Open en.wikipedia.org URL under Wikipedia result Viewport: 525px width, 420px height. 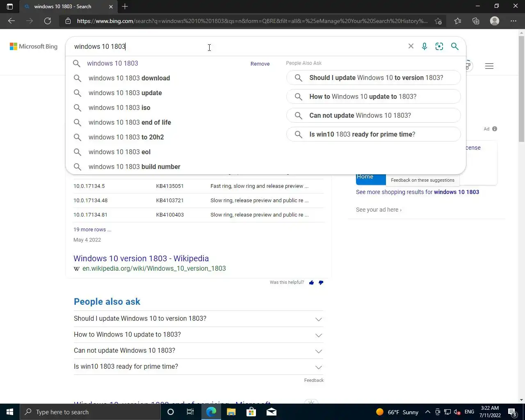(x=154, y=269)
